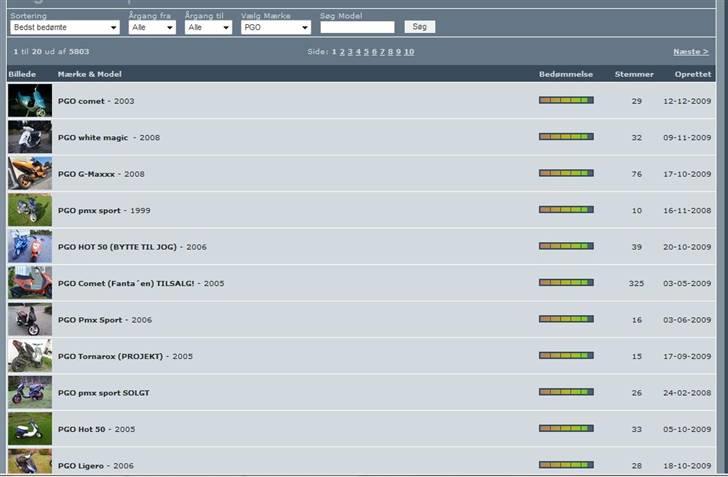Click the Søg Model text field
The image size is (728, 477).
357,27
